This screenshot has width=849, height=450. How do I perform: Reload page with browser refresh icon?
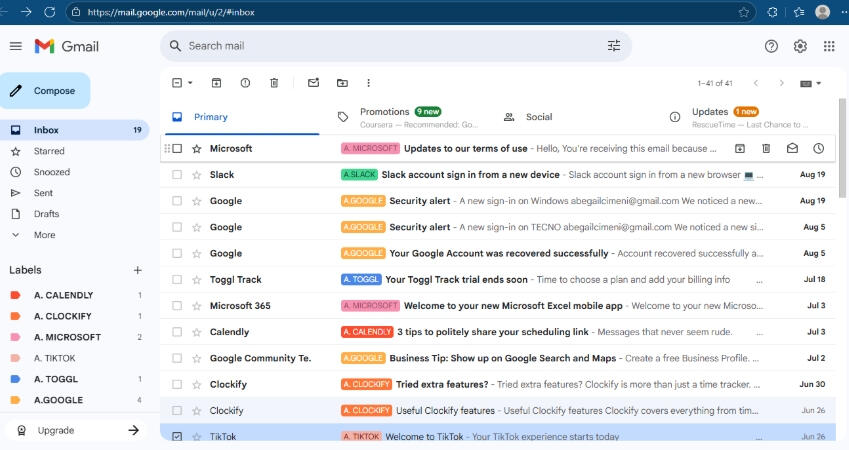[x=49, y=12]
